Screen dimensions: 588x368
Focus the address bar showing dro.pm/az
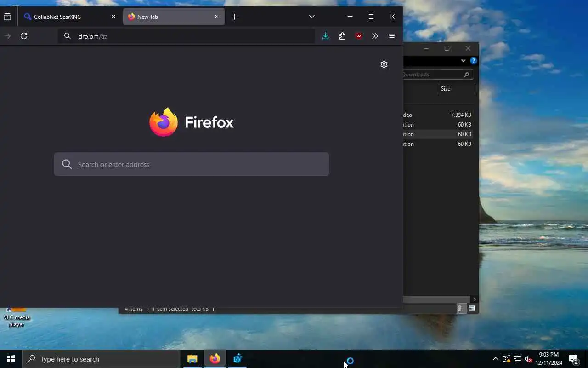pos(187,36)
